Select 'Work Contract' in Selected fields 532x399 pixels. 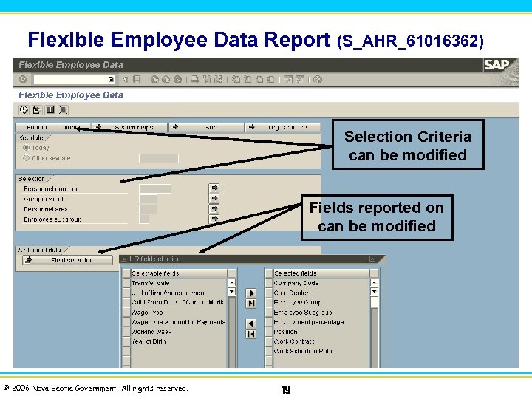tap(294, 341)
